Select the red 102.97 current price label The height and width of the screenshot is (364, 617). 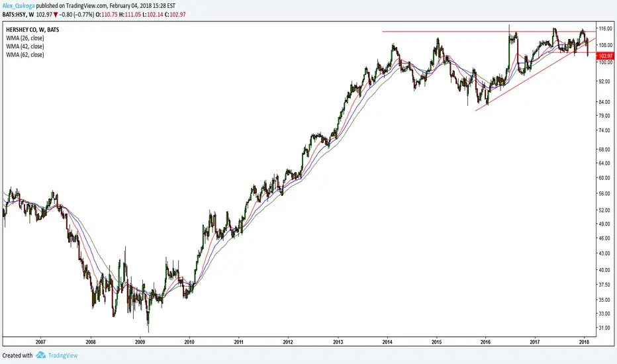[x=606, y=56]
